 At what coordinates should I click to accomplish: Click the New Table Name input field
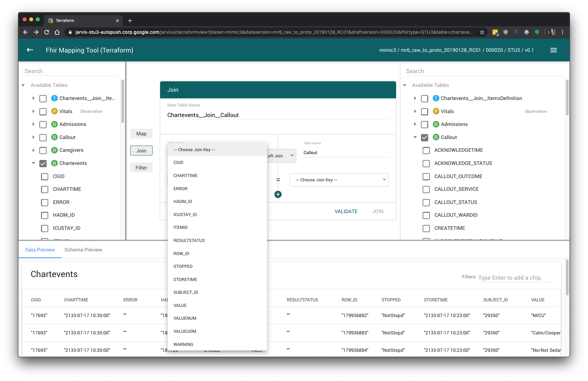(x=278, y=115)
